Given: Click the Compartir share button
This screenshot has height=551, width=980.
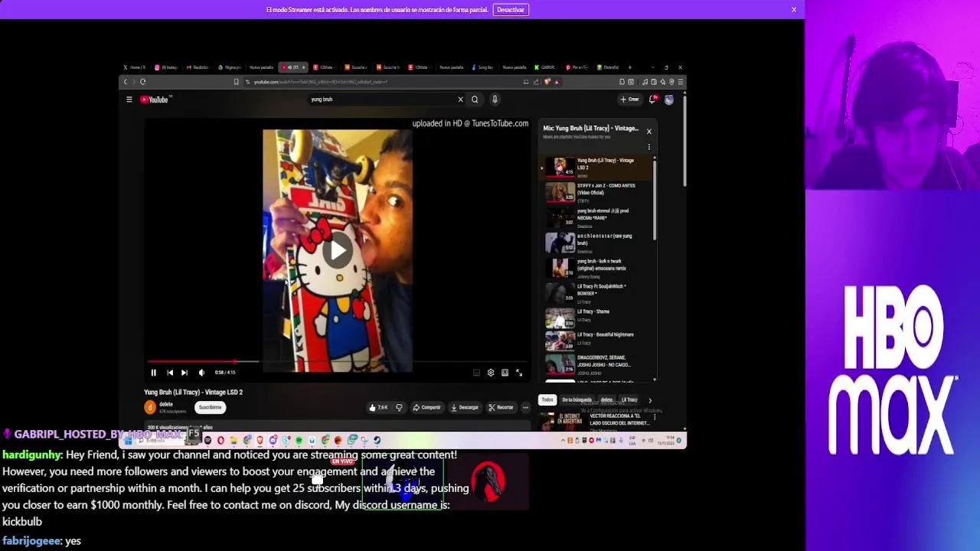Looking at the screenshot, I should pos(426,407).
